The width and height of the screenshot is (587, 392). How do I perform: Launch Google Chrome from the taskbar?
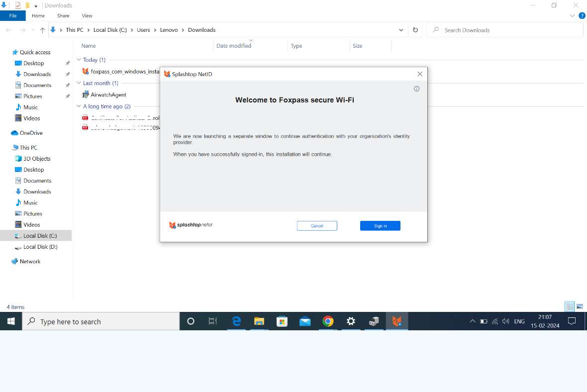coord(328,321)
